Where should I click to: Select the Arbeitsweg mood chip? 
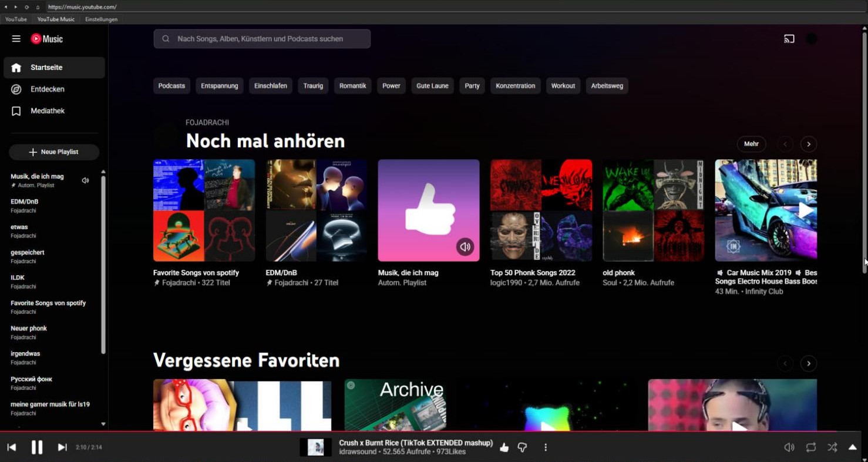pyautogui.click(x=607, y=86)
